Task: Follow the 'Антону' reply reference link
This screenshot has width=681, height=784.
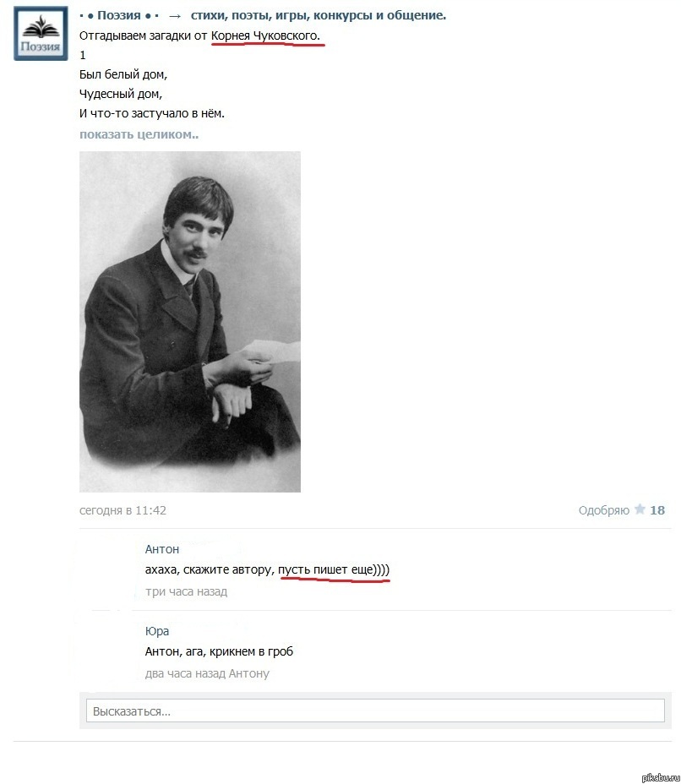Action: (x=249, y=673)
